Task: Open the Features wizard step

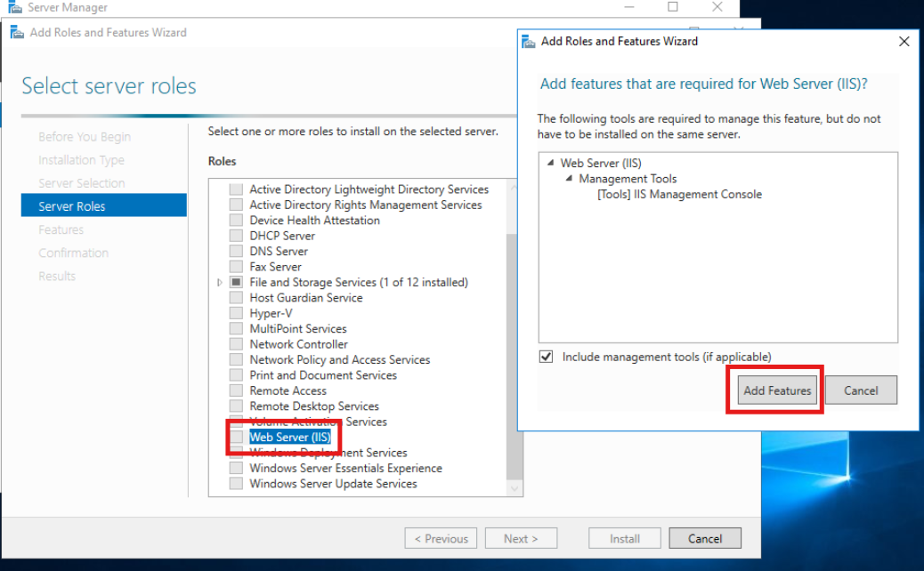Action: [x=61, y=229]
